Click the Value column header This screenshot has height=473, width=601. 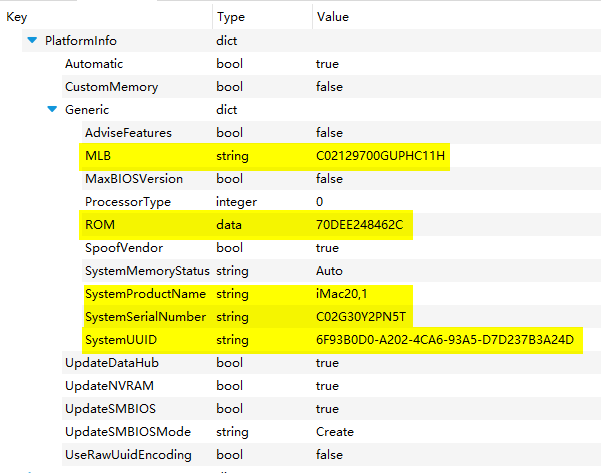[332, 17]
